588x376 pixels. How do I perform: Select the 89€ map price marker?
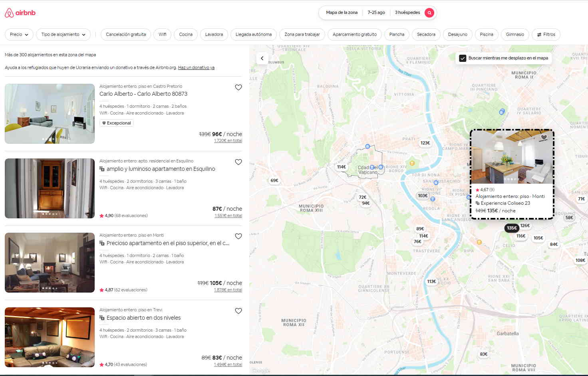coord(420,229)
